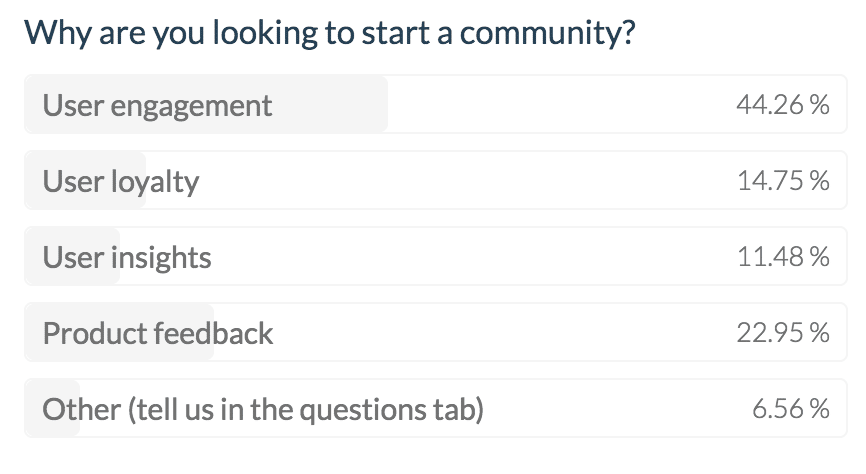Image resolution: width=866 pixels, height=474 pixels.
Task: Click the 11.48 % result value
Action: (782, 257)
